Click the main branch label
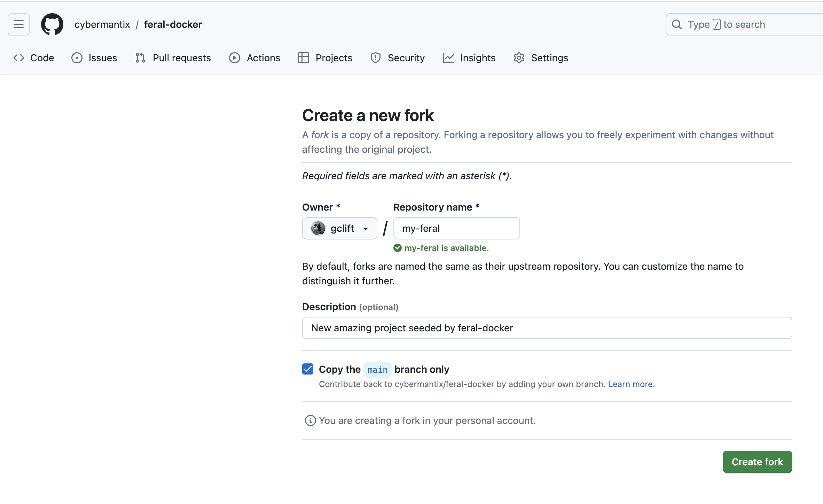 click(377, 370)
